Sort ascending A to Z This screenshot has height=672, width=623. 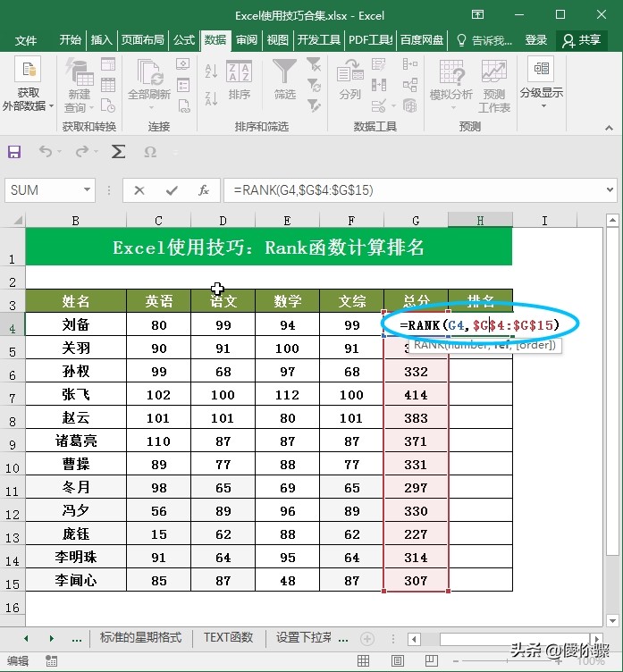(x=211, y=71)
